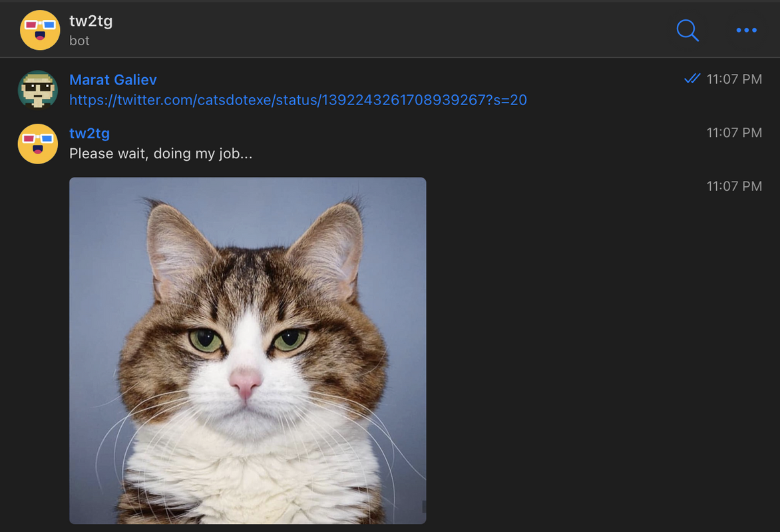The width and height of the screenshot is (780, 532).
Task: Open the three-dot more options menu
Action: 746,31
